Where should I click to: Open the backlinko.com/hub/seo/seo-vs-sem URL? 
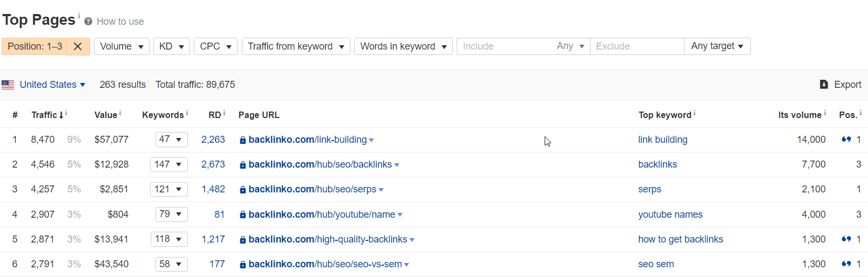pyautogui.click(x=325, y=264)
